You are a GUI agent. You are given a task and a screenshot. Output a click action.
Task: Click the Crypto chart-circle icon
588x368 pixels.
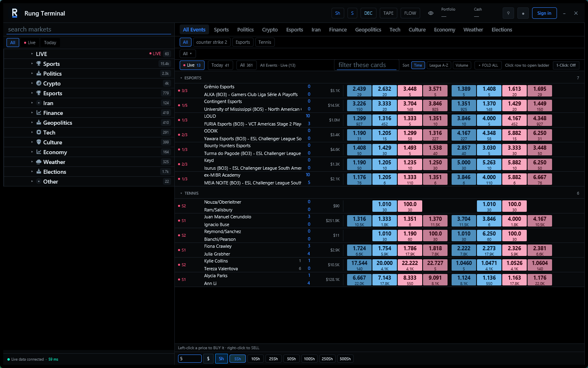[39, 83]
